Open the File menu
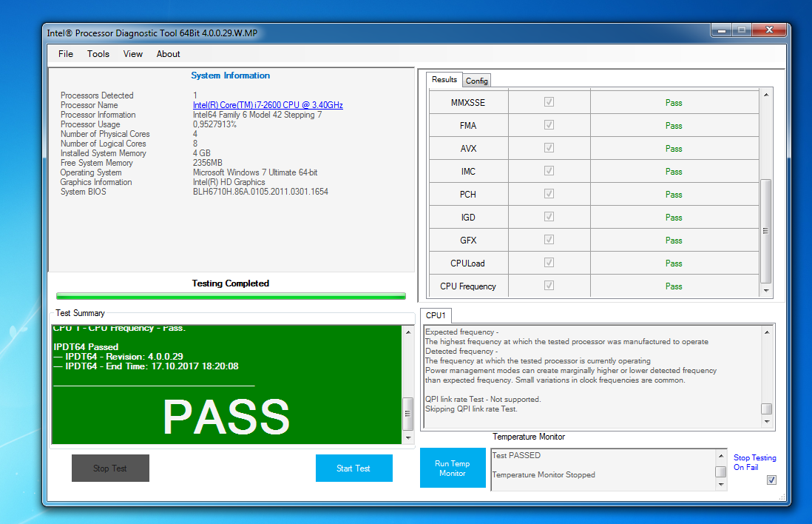The height and width of the screenshot is (524, 812). point(66,54)
